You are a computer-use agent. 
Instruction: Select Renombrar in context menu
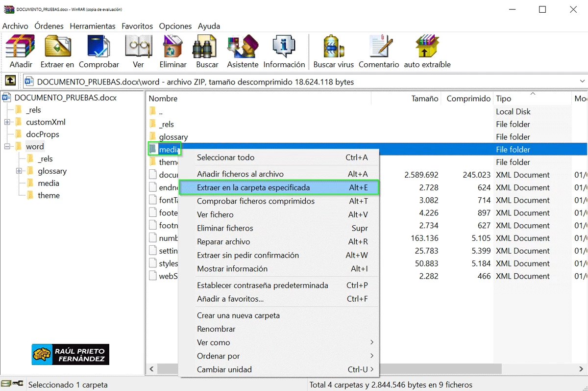coord(216,329)
